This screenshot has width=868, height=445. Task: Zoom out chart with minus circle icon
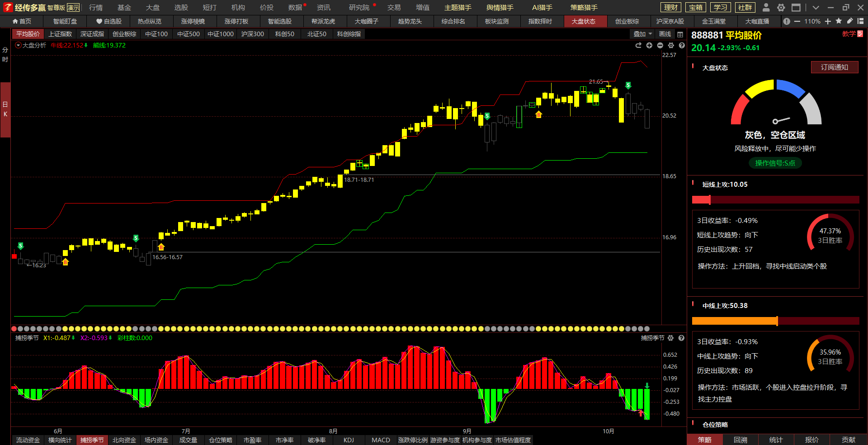[x=660, y=45]
